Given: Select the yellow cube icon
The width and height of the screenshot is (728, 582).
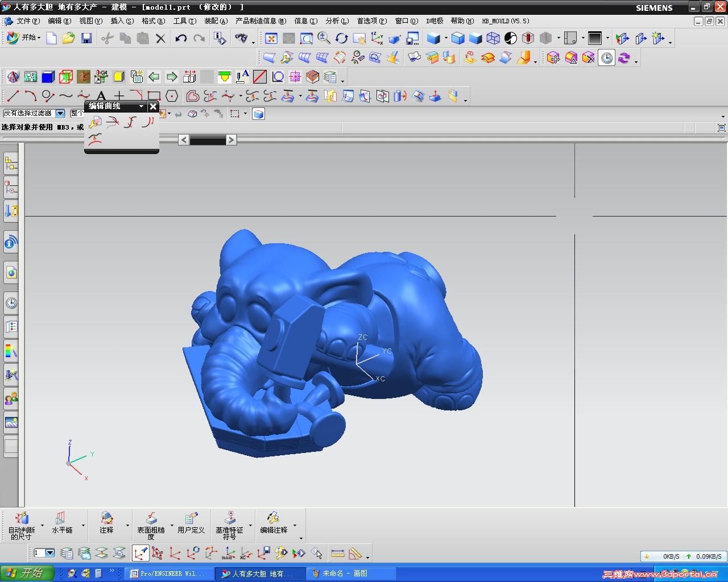Looking at the screenshot, I should (x=119, y=77).
